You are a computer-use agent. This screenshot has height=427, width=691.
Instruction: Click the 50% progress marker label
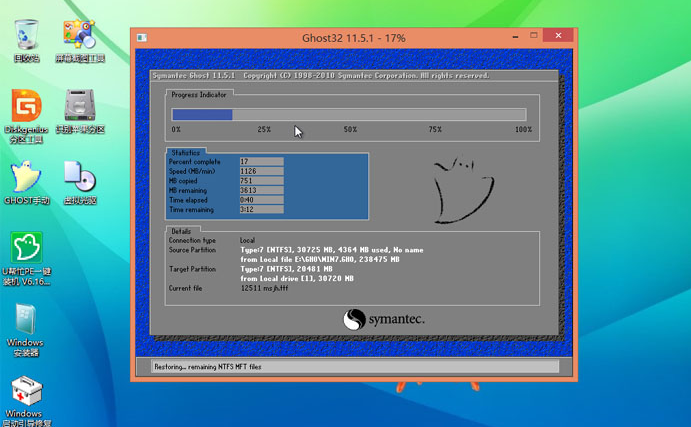coord(350,130)
